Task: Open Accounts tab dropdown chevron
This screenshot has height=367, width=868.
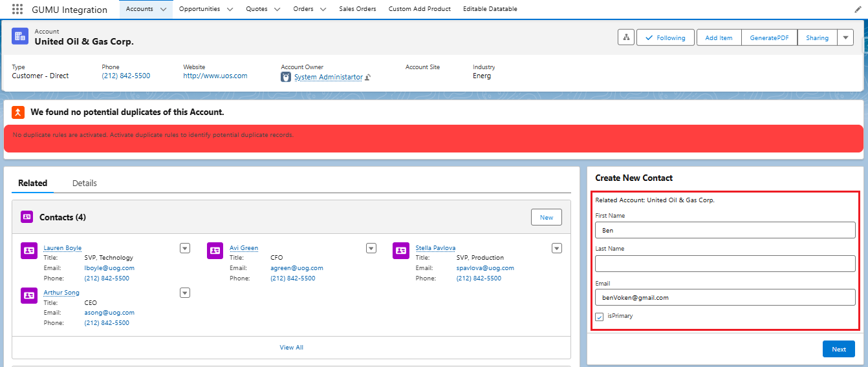Action: click(163, 9)
